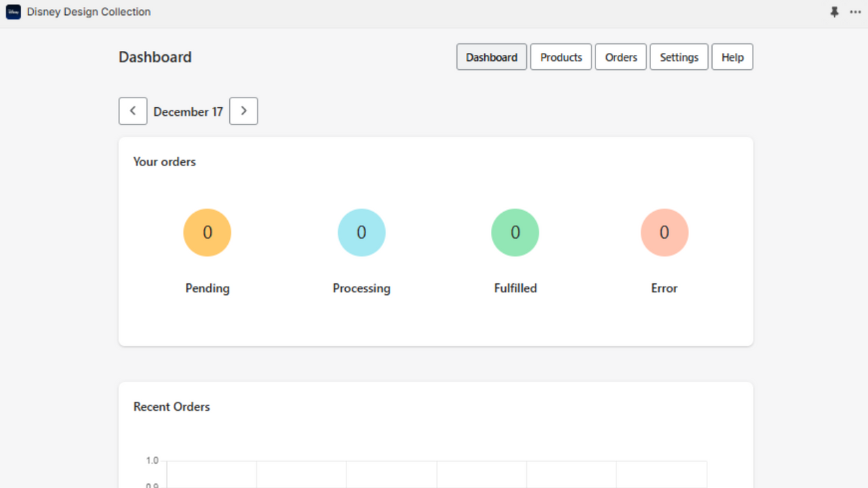Switch to the Settings tab
Screen dimensions: 868x488
click(679, 57)
